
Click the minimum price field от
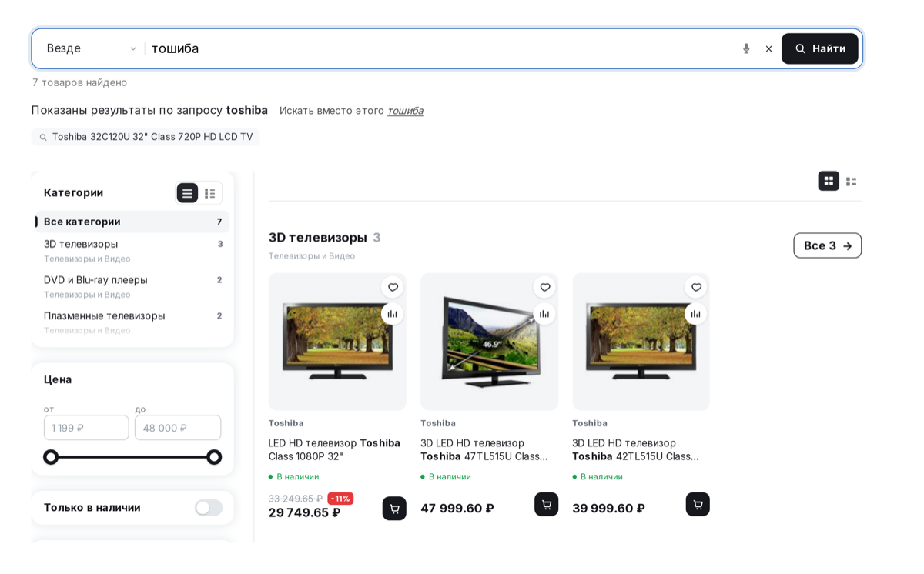pyautogui.click(x=86, y=428)
